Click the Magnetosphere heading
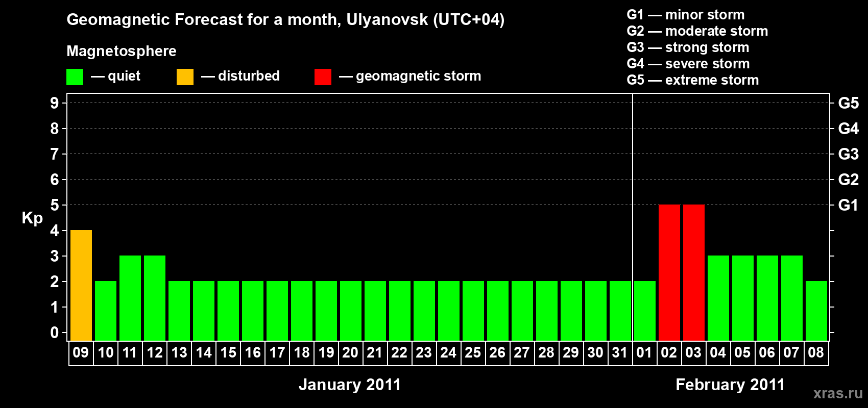 click(122, 51)
